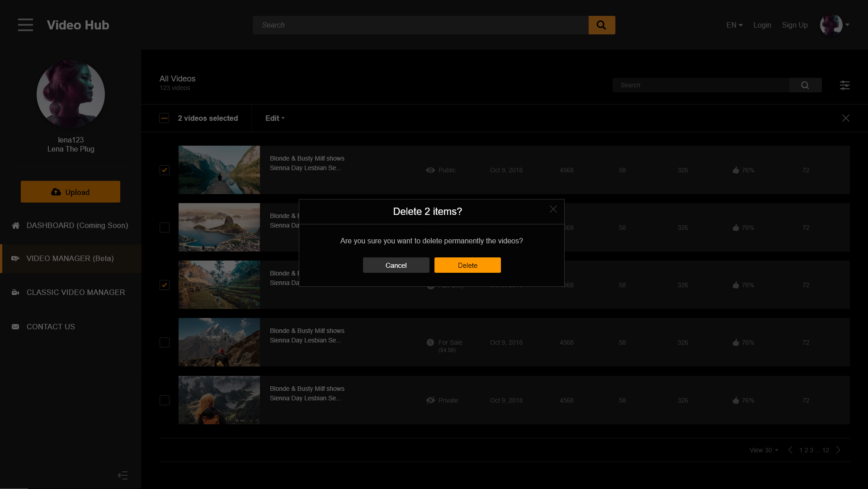868x489 pixels.
Task: Open DASHBOARD (Coming Soon) menu item
Action: (71, 225)
